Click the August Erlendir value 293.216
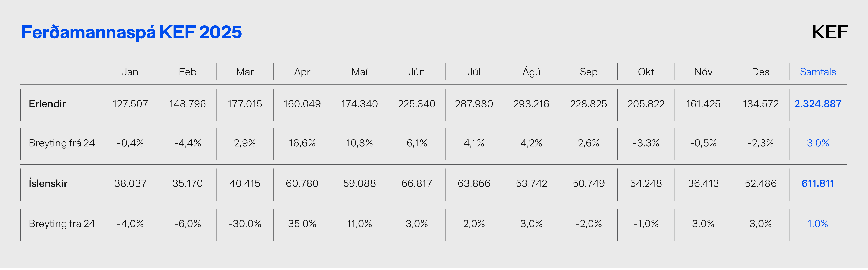The height and width of the screenshot is (270, 868). click(531, 104)
